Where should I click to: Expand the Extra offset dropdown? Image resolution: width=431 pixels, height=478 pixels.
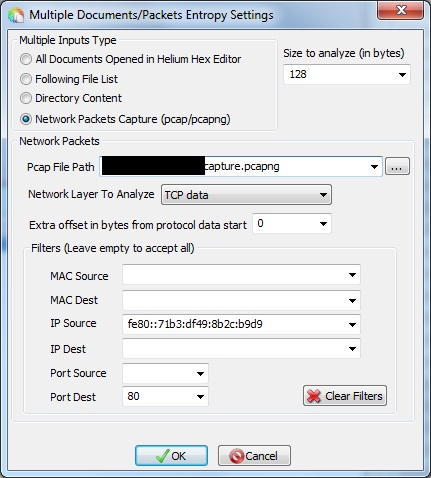click(323, 224)
